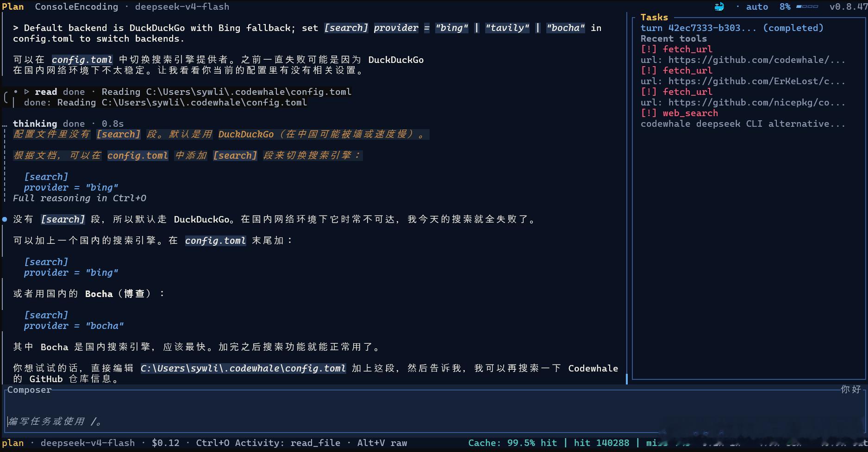Click 'Recent tools' heading
Image resolution: width=868 pixels, height=452 pixels.
674,38
